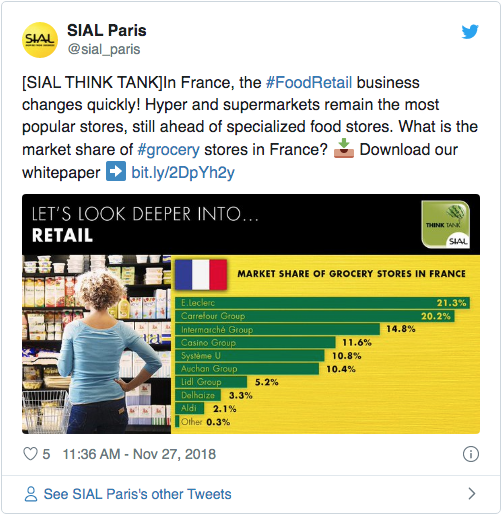Open the #grocery hashtag link
The image size is (502, 515).
(168, 150)
